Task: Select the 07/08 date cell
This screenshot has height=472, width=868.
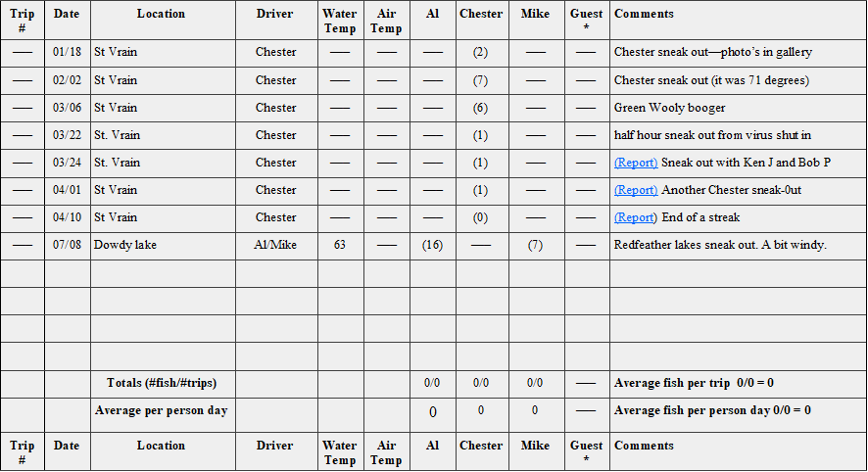Action: click(x=67, y=245)
